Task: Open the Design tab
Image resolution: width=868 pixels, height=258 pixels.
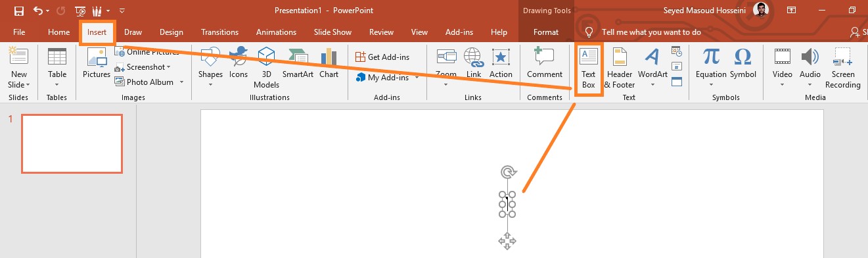Action: [x=171, y=32]
